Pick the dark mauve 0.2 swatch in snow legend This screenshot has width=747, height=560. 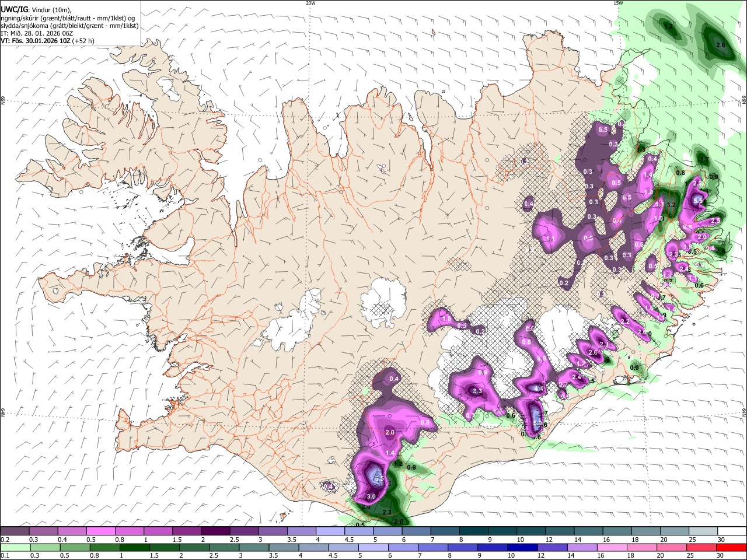pyautogui.click(x=15, y=531)
